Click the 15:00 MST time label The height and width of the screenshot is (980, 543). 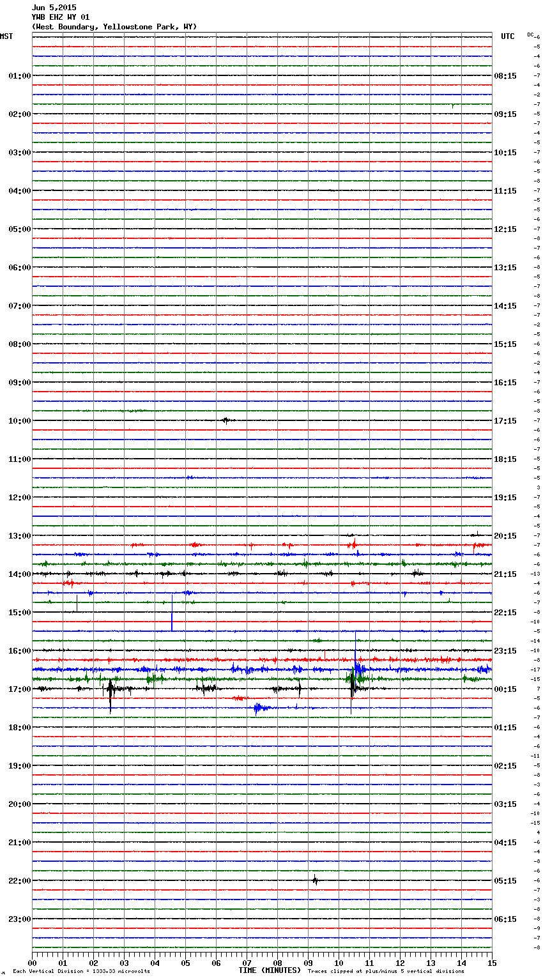(19, 613)
